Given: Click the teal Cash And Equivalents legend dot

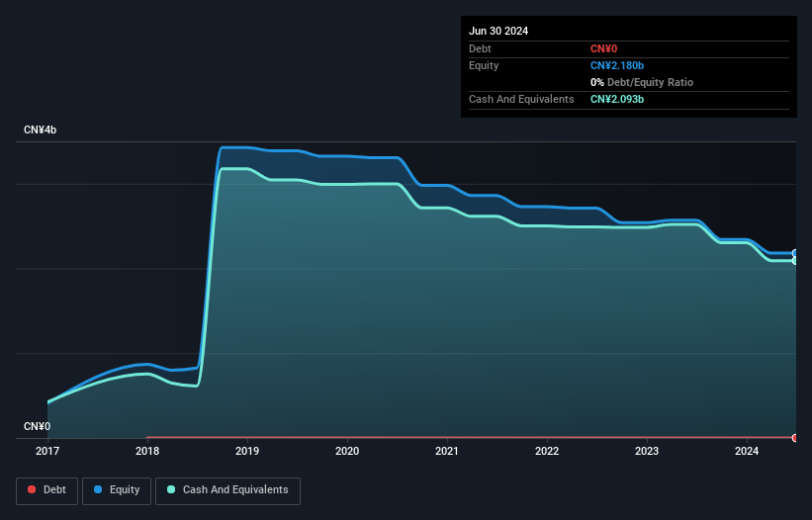Looking at the screenshot, I should coord(171,489).
